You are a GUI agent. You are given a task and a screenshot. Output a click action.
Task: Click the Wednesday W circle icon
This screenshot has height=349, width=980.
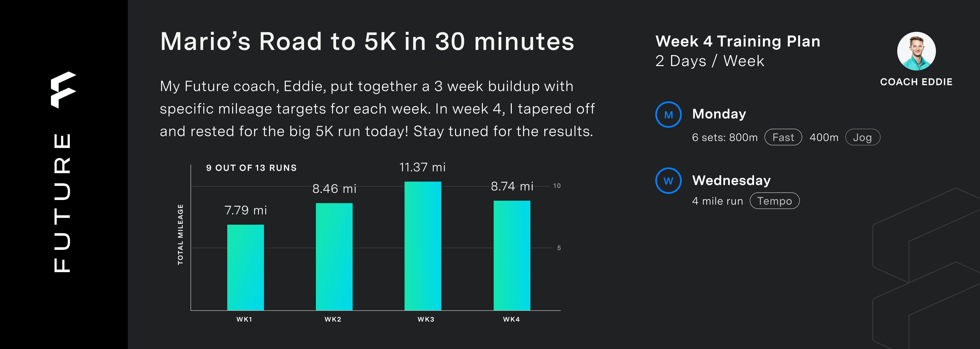pyautogui.click(x=668, y=181)
